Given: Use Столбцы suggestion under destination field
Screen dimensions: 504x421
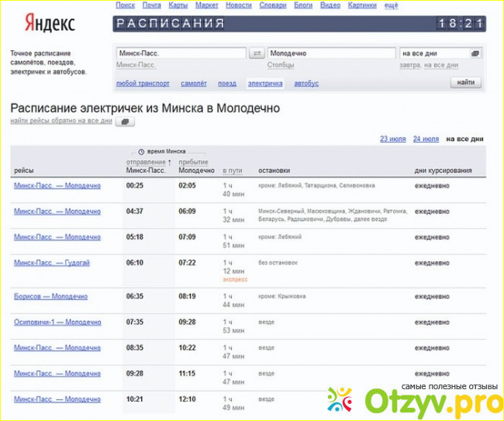Looking at the screenshot, I should (x=282, y=65).
